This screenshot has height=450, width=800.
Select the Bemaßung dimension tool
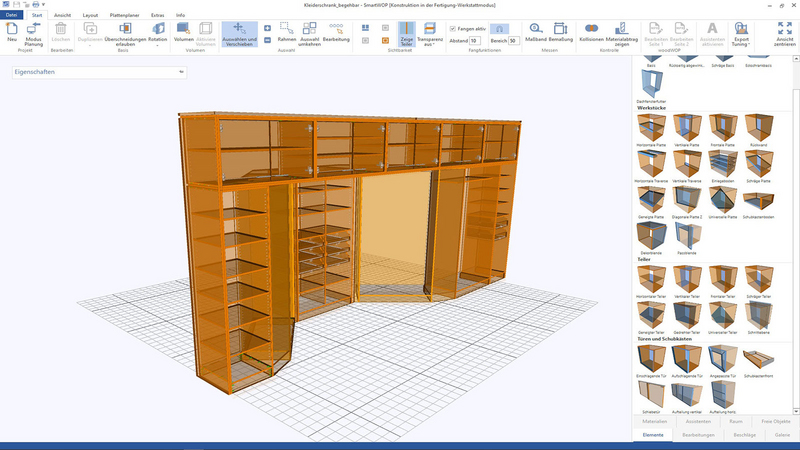561,33
